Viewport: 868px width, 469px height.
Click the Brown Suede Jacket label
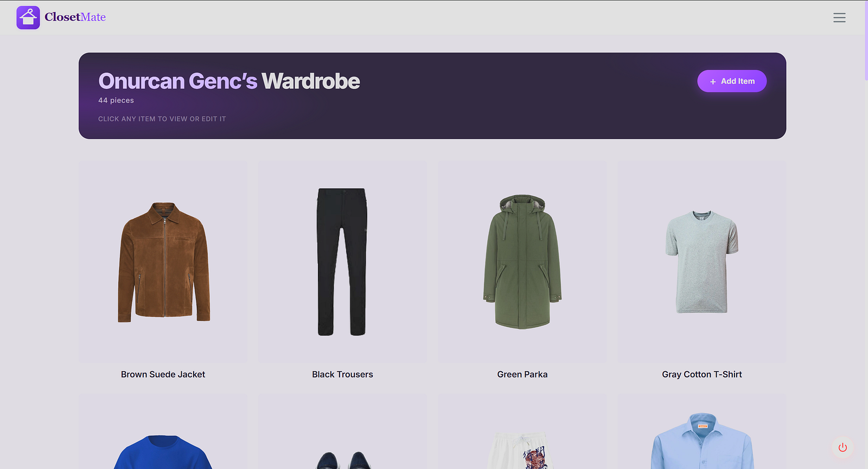[x=163, y=374]
